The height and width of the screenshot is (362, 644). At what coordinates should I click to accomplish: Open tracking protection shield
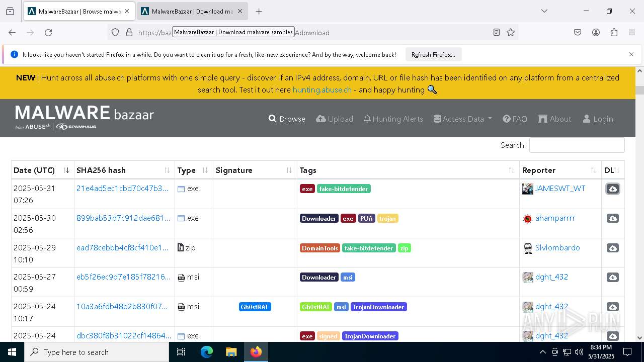click(x=115, y=32)
